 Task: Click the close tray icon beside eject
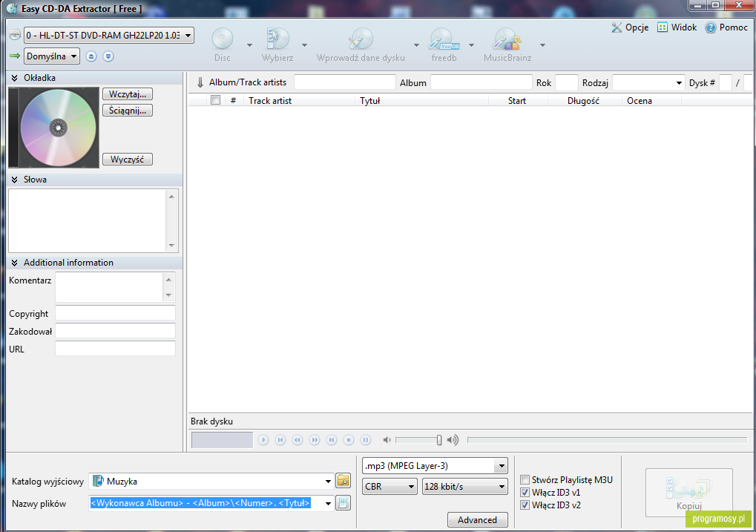[x=108, y=56]
